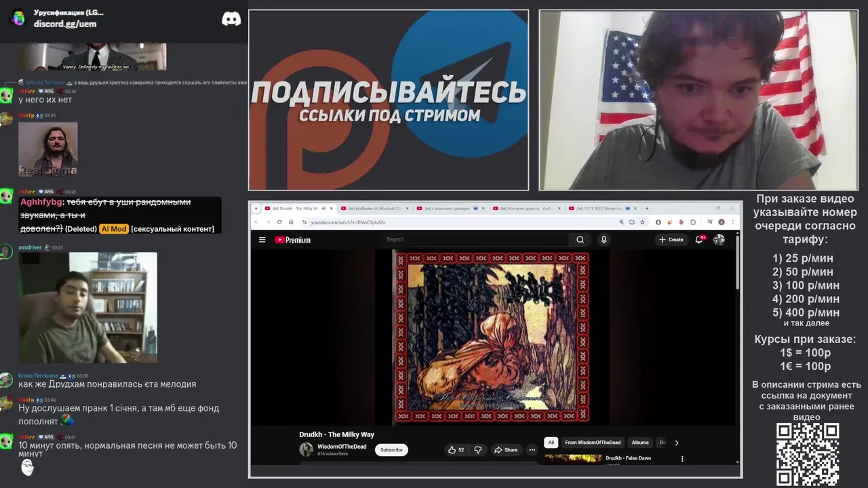This screenshot has height=488, width=868.
Task: Bookmark this page with star icon
Action: (642, 222)
